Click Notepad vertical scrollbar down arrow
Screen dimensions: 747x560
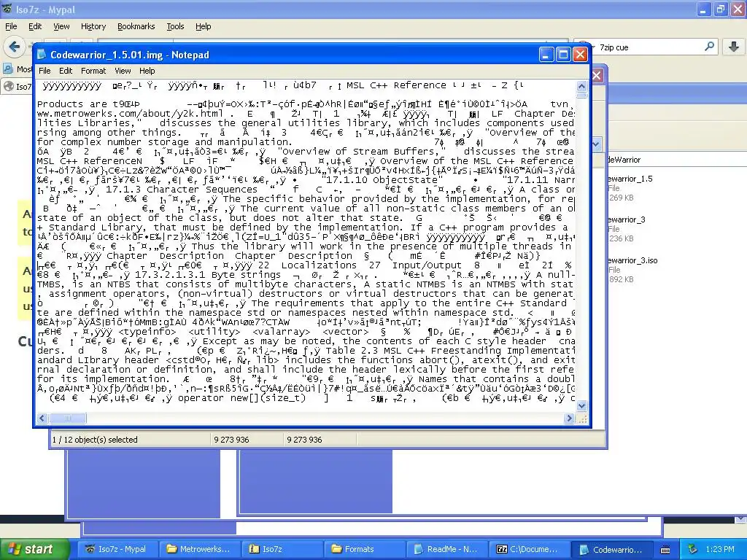tap(581, 405)
